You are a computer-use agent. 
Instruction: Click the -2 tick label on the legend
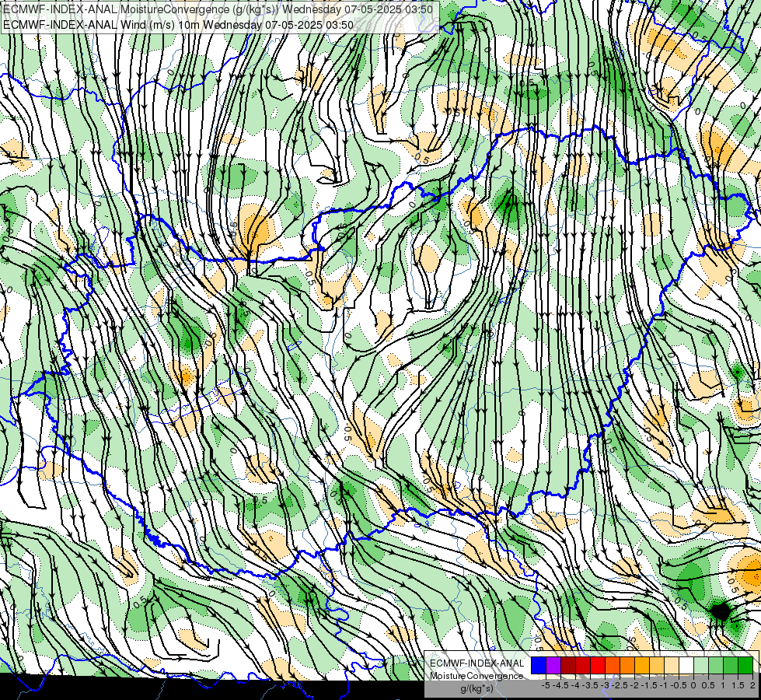click(x=635, y=685)
